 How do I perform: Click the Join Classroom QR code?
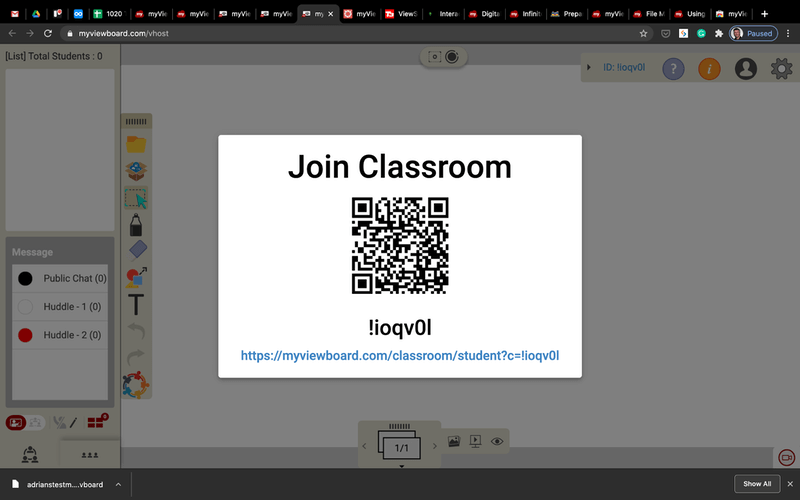tap(400, 245)
